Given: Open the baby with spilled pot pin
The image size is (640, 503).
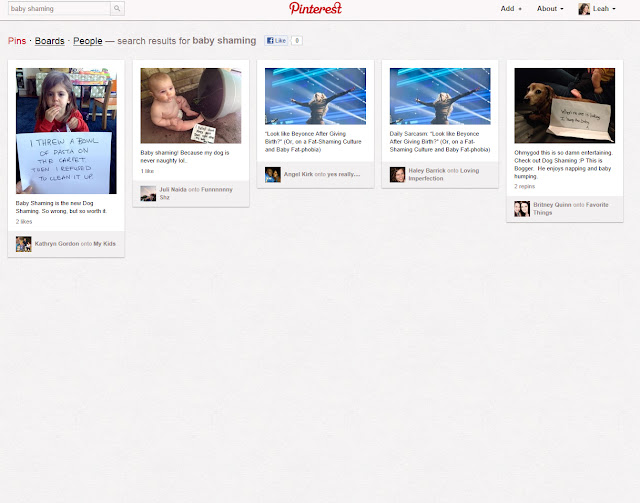Looking at the screenshot, I should (x=191, y=105).
